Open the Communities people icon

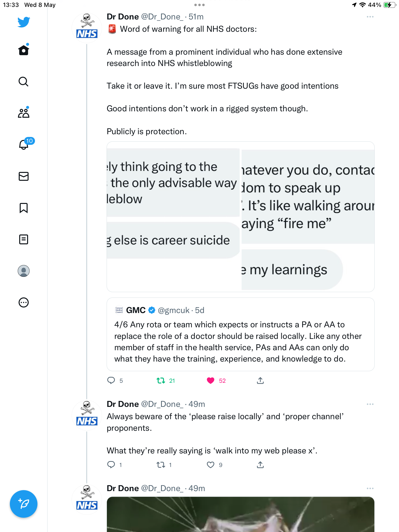[24, 113]
